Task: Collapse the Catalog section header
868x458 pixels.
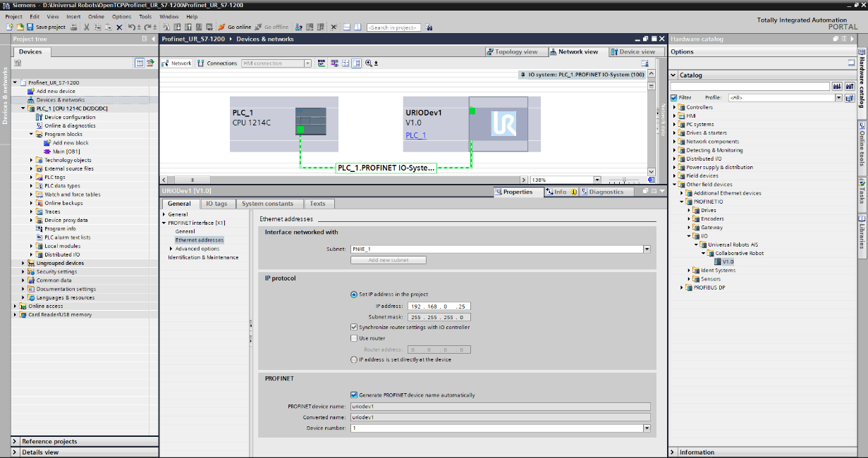Action: (x=673, y=75)
